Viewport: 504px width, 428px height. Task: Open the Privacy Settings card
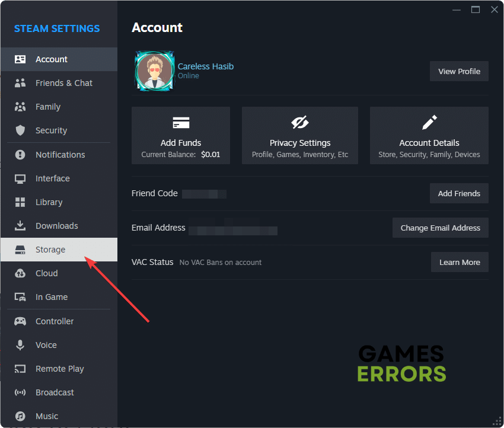pyautogui.click(x=300, y=136)
